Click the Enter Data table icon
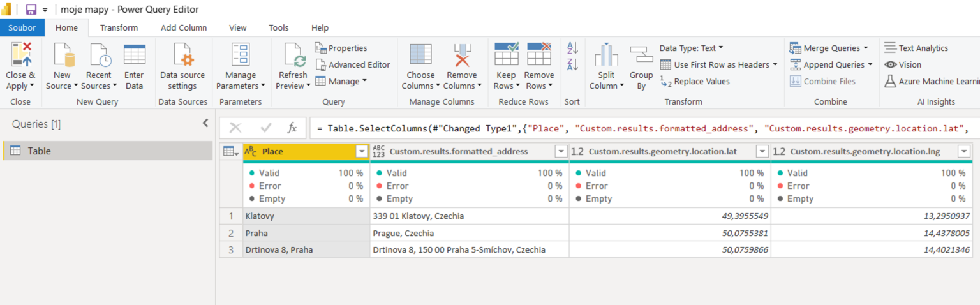980x305 pixels. tap(135, 54)
